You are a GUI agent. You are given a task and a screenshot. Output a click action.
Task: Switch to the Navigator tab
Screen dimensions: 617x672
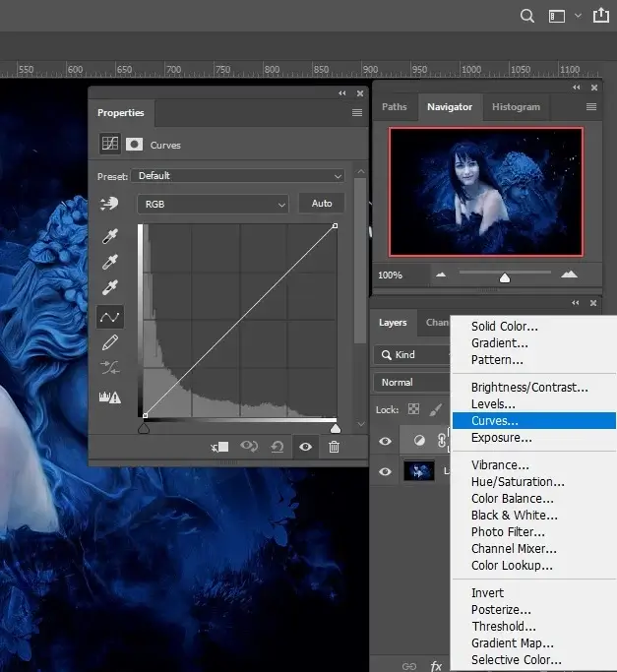coord(450,106)
